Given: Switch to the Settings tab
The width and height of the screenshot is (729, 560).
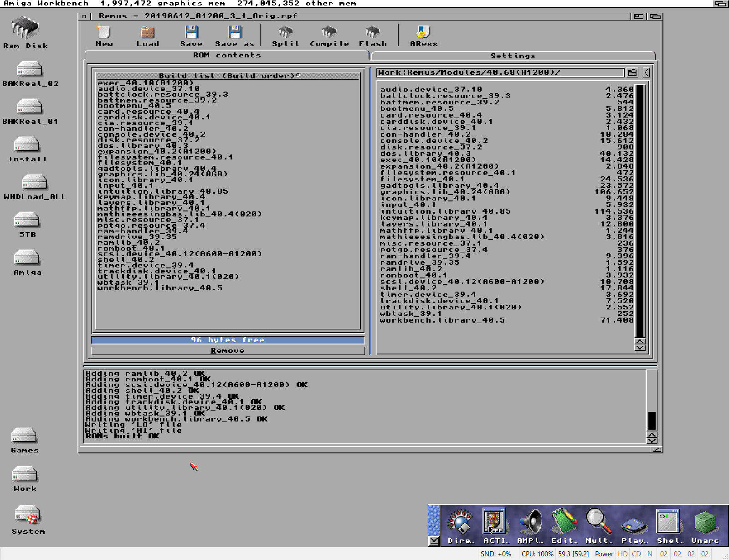Looking at the screenshot, I should point(513,56).
